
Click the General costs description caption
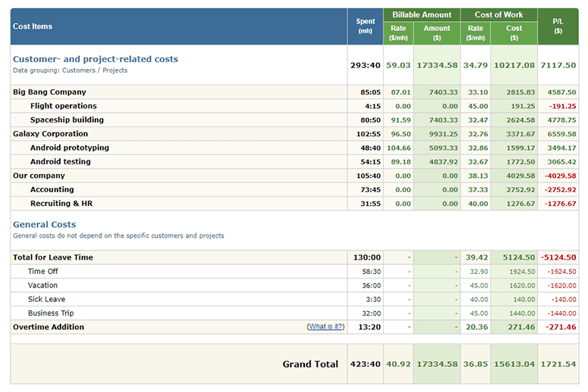(119, 235)
